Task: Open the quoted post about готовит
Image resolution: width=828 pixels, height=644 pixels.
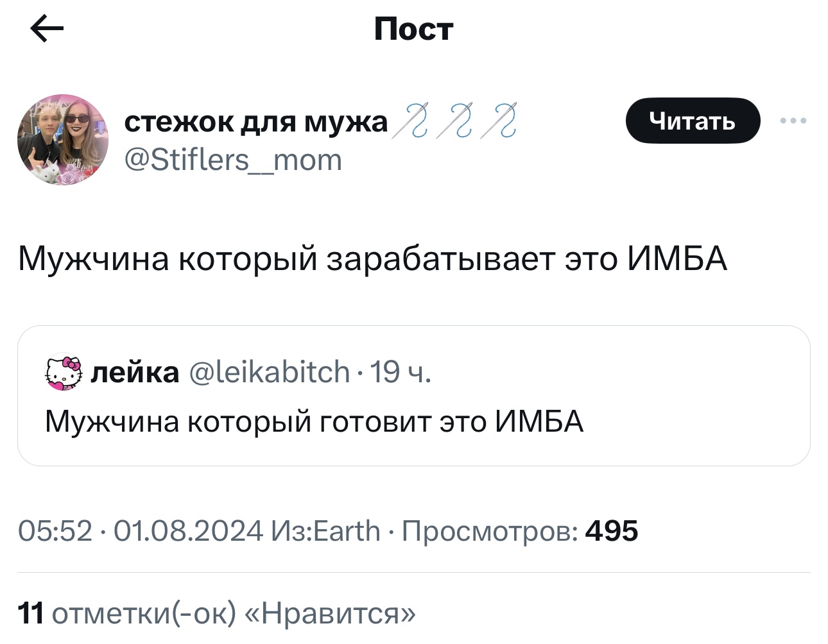Action: (x=414, y=395)
